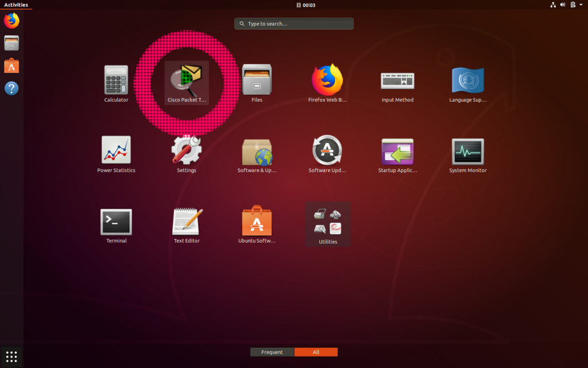The width and height of the screenshot is (588, 368).
Task: Click the Show Applications grid button
Action: (x=11, y=356)
